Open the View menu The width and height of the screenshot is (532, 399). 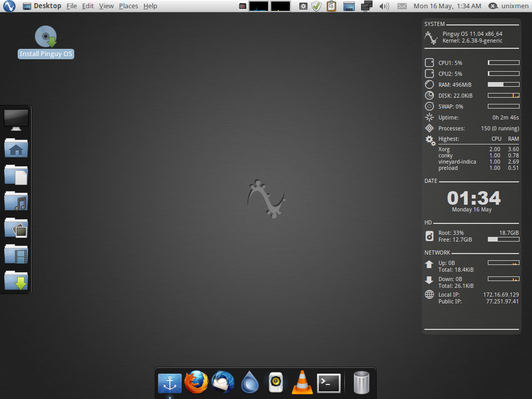pos(106,6)
